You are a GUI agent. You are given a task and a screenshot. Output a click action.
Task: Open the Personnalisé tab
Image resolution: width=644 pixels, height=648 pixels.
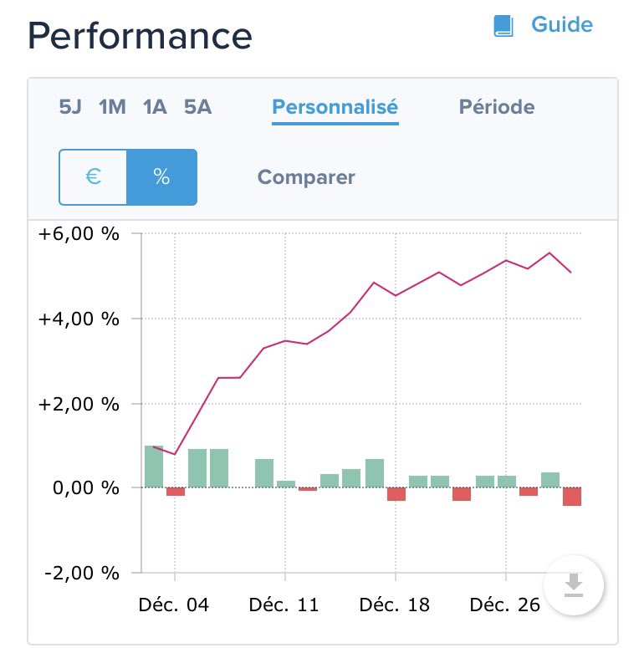pos(335,107)
